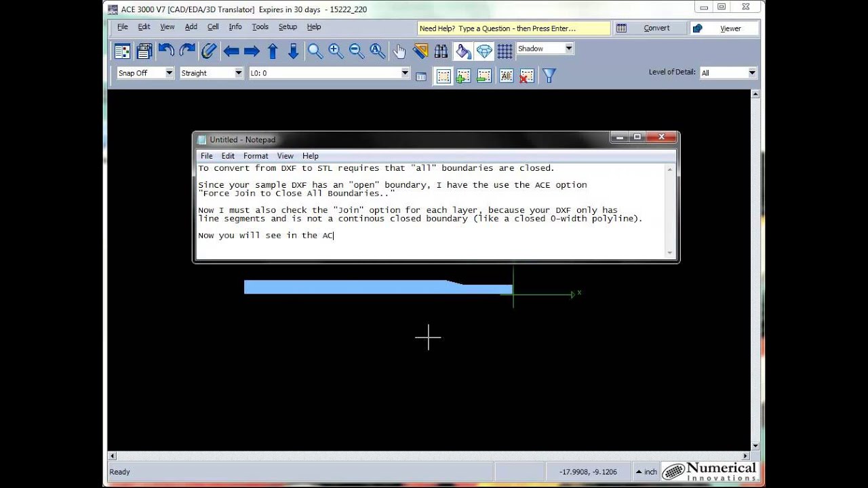Zoom out with minus magnifier

[357, 52]
